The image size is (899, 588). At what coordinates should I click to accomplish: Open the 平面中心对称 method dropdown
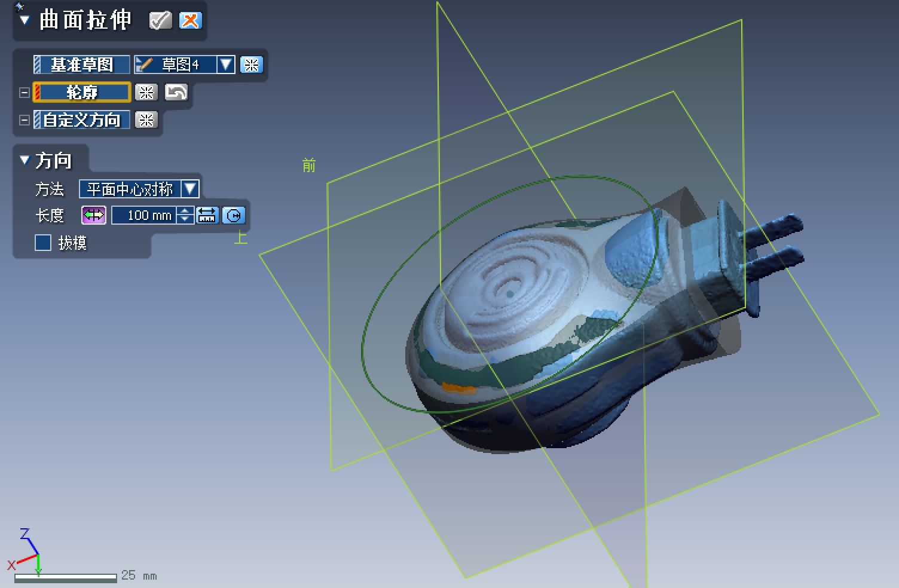pos(139,189)
